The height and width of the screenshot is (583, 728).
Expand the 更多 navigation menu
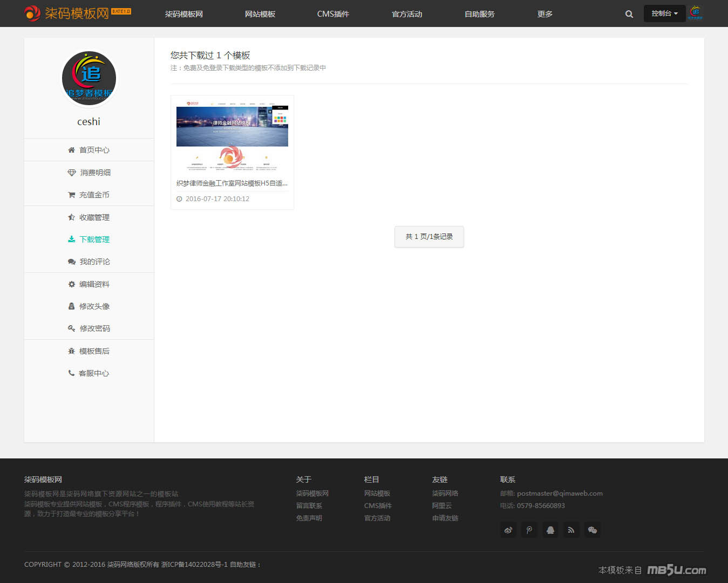545,14
